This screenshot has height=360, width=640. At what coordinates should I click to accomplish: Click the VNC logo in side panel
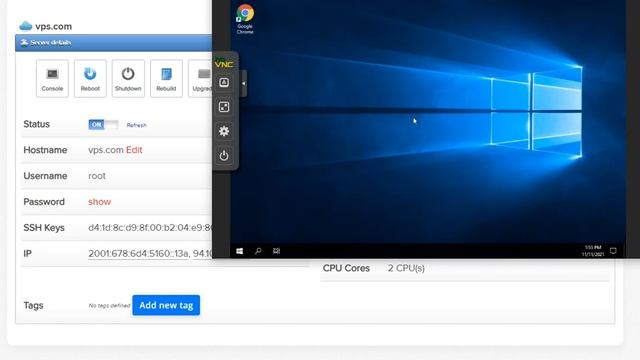pos(224,63)
